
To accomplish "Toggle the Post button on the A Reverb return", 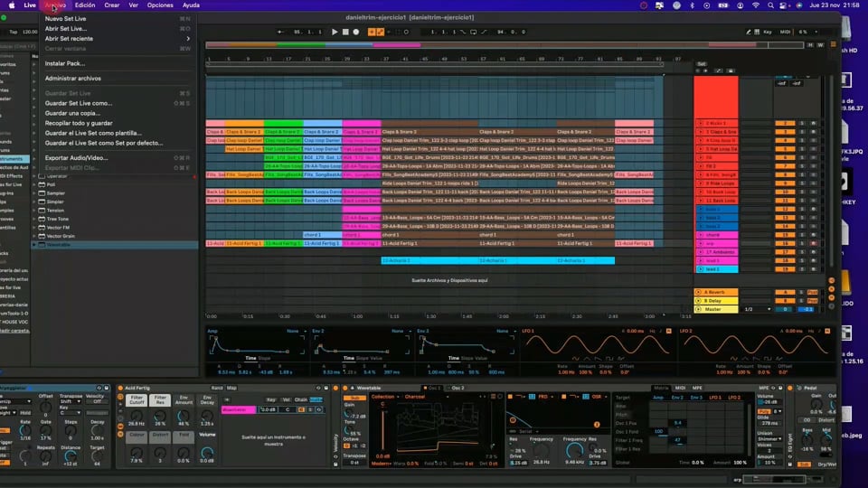I will [x=813, y=292].
